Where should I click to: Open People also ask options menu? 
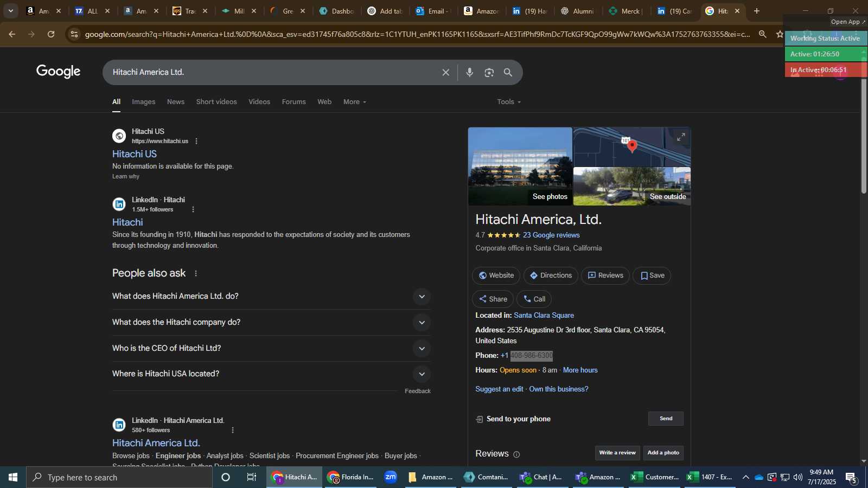click(x=196, y=273)
